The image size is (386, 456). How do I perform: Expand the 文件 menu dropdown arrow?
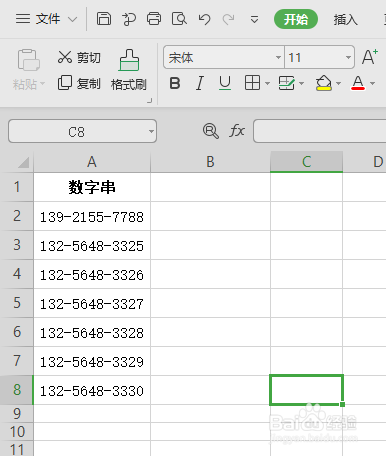[72, 19]
